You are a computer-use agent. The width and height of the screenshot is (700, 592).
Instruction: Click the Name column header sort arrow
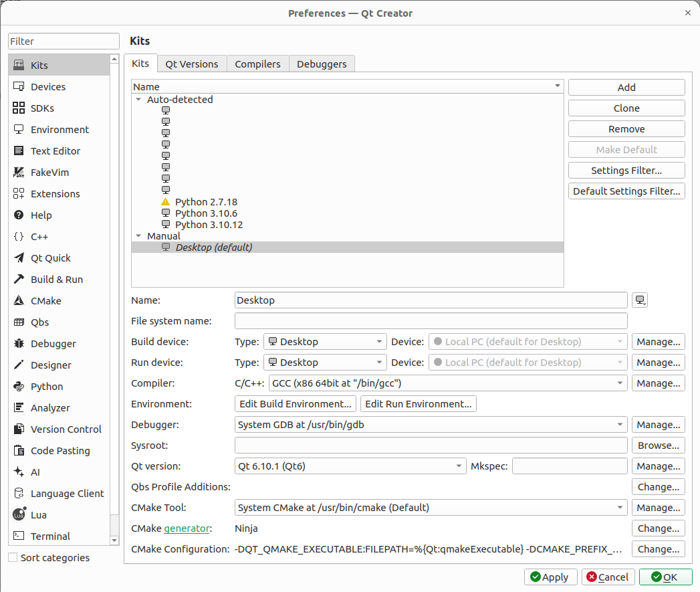click(x=557, y=86)
